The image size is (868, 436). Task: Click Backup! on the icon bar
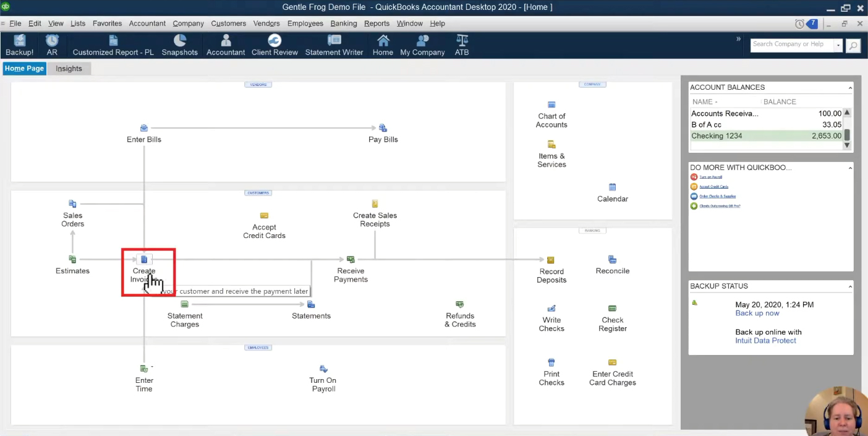pyautogui.click(x=20, y=46)
